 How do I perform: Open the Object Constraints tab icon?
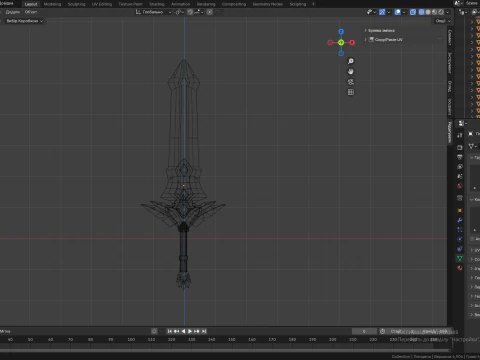point(460,249)
